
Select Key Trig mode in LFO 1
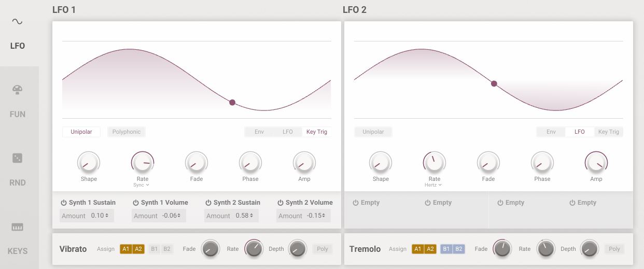pyautogui.click(x=316, y=132)
